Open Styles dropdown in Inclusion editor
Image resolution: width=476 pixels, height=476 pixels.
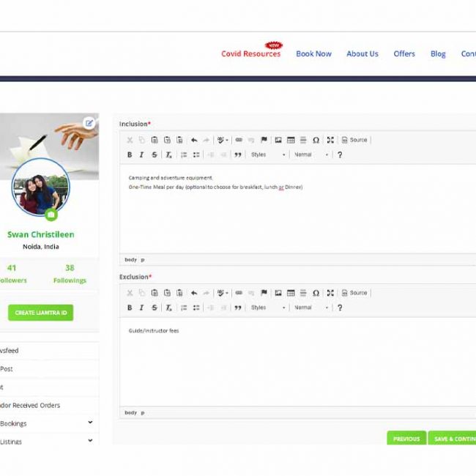coord(268,155)
